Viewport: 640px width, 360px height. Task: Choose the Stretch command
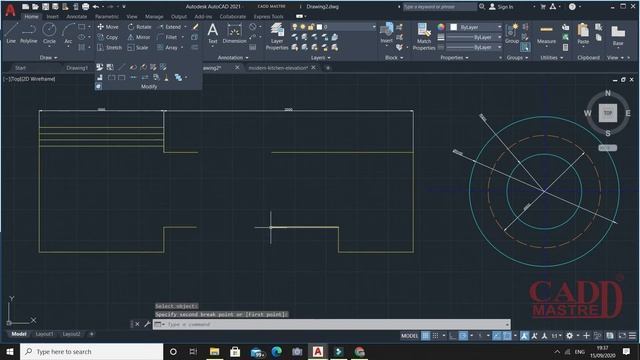[x=109, y=48]
